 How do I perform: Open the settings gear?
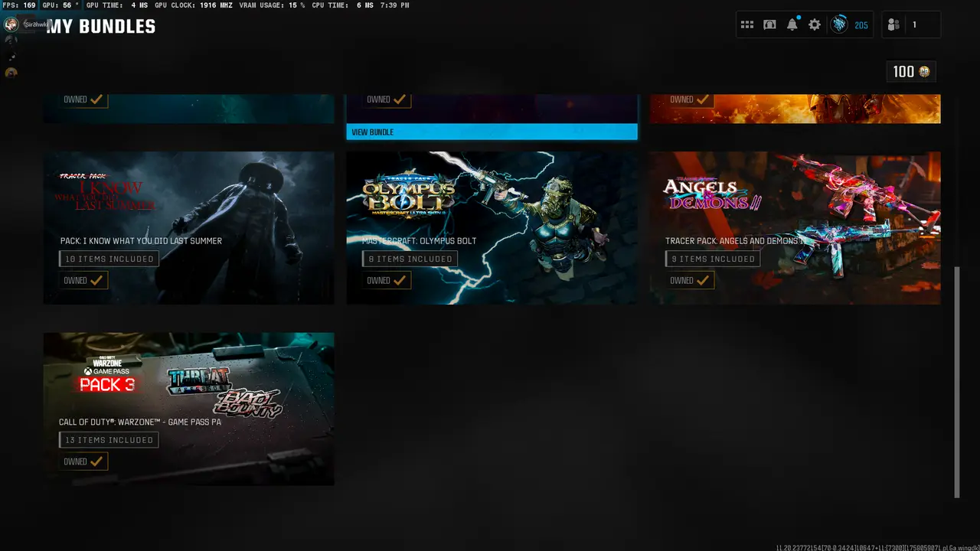click(815, 25)
